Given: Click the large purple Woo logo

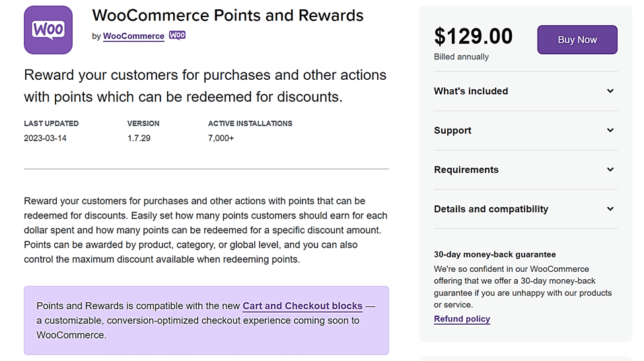Looking at the screenshot, I should [48, 30].
